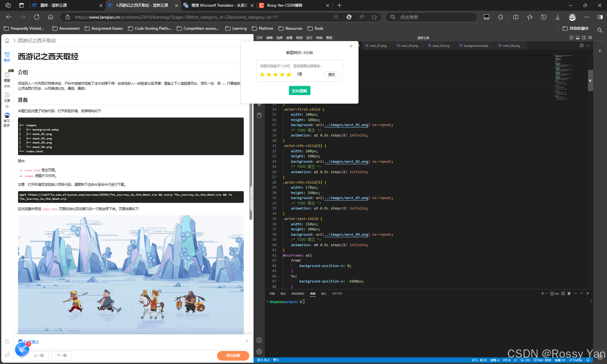This screenshot has height=364, width=607.
Task: Toggle Prettier formatter in the status bar
Action: [576, 360]
